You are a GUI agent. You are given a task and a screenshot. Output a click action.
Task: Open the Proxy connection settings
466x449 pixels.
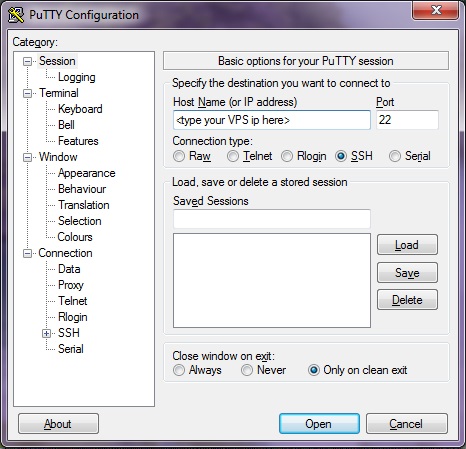[71, 285]
